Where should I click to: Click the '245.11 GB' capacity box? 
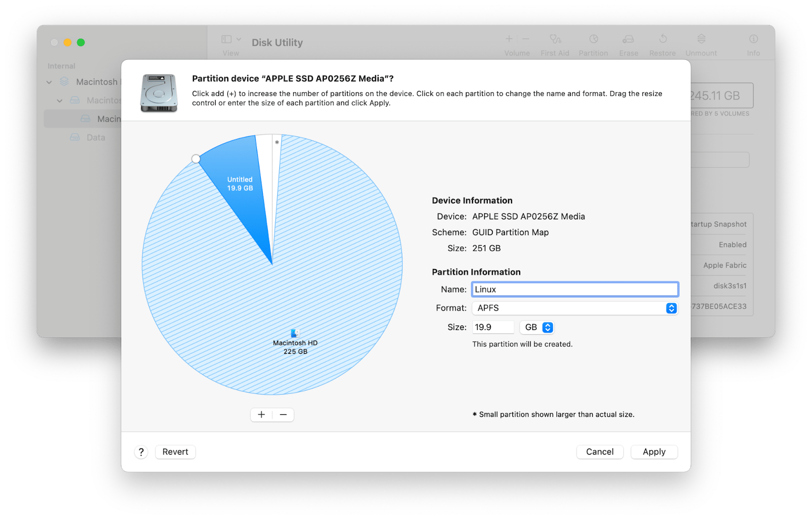pyautogui.click(x=722, y=95)
